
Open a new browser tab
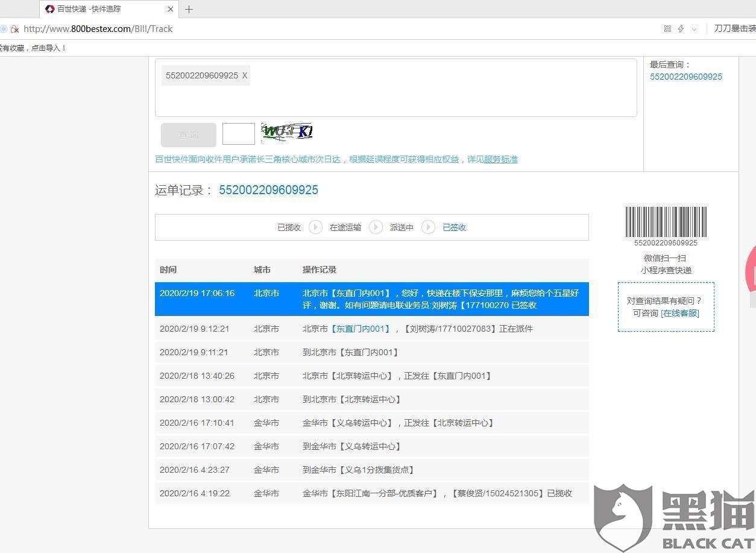(189, 9)
